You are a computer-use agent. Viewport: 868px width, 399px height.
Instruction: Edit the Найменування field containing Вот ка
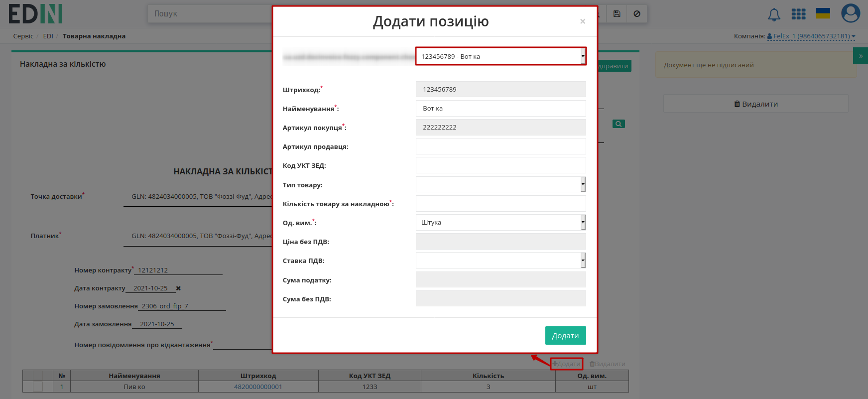[500, 108]
